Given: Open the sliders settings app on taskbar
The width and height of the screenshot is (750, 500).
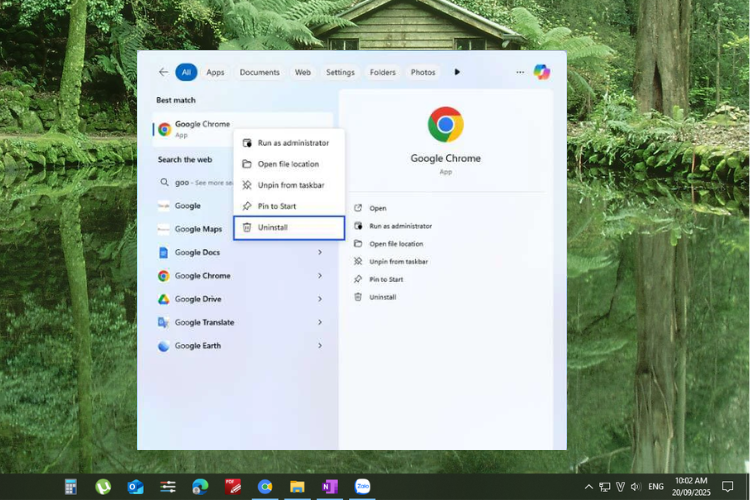Looking at the screenshot, I should pos(168,487).
